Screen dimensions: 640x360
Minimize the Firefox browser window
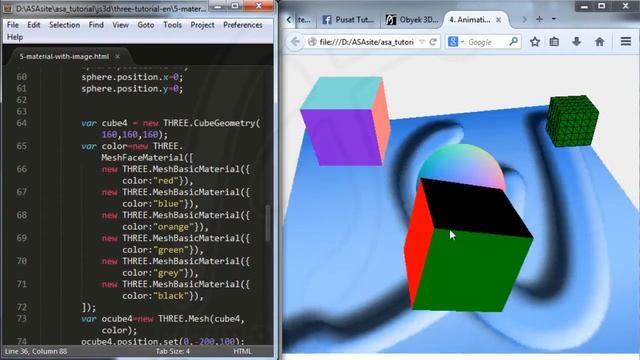click(584, 6)
